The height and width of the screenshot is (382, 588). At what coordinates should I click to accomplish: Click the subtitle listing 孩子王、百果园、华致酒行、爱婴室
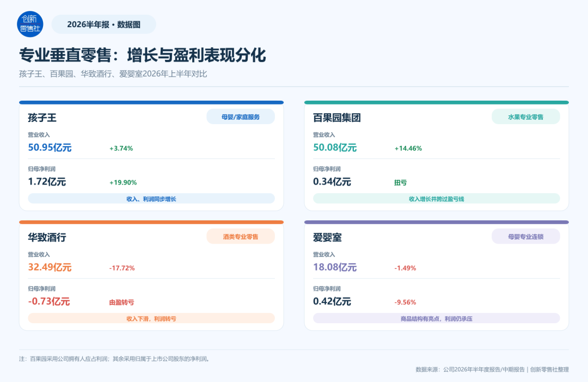pos(113,74)
